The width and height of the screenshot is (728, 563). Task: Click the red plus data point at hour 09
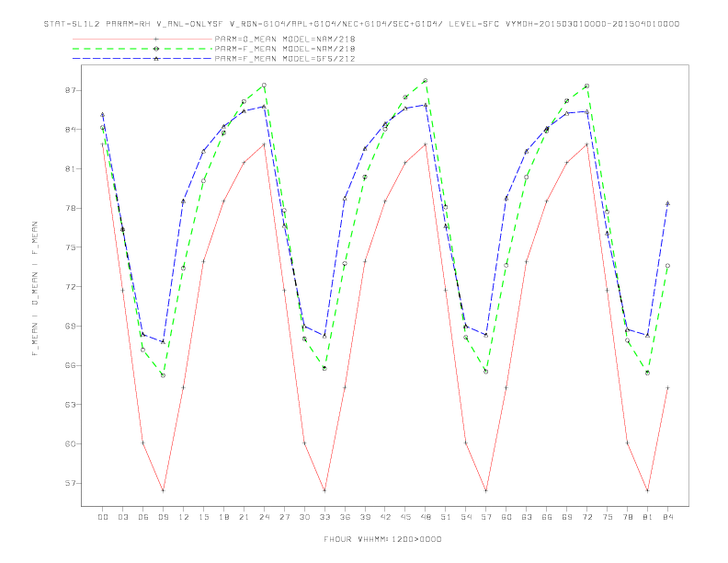[x=163, y=490]
